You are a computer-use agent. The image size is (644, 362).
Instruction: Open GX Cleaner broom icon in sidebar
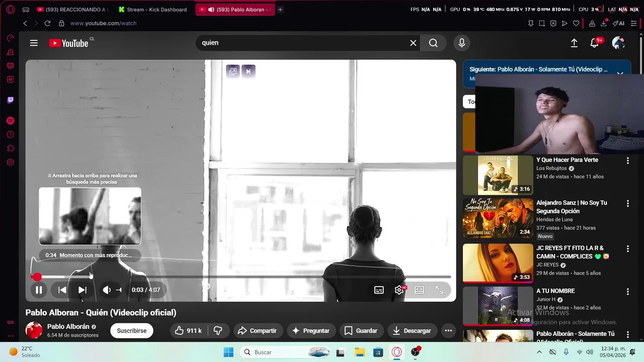click(x=10, y=52)
